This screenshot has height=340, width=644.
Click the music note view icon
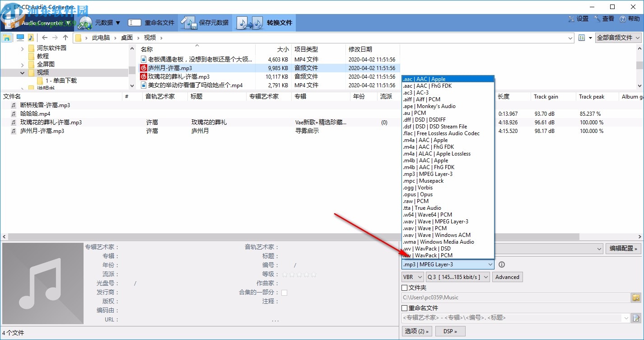[30, 38]
